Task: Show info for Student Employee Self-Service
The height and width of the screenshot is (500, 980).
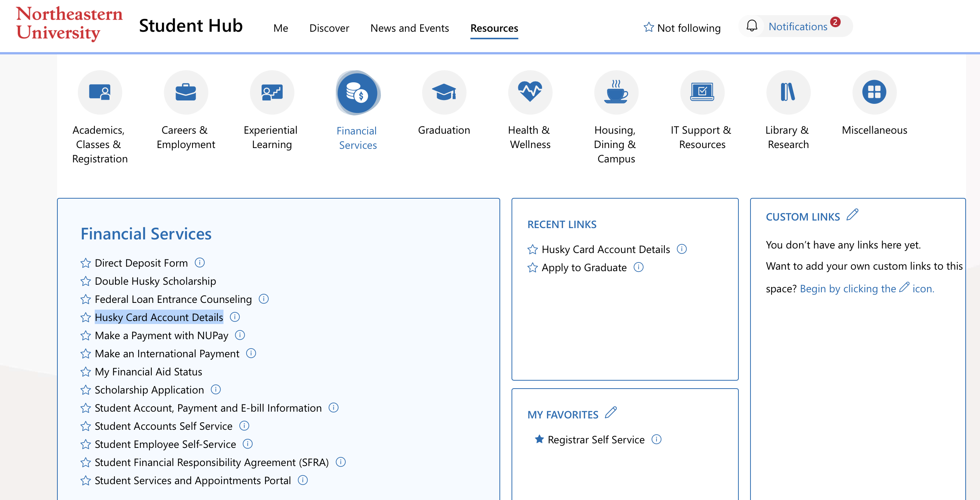Action: click(248, 444)
